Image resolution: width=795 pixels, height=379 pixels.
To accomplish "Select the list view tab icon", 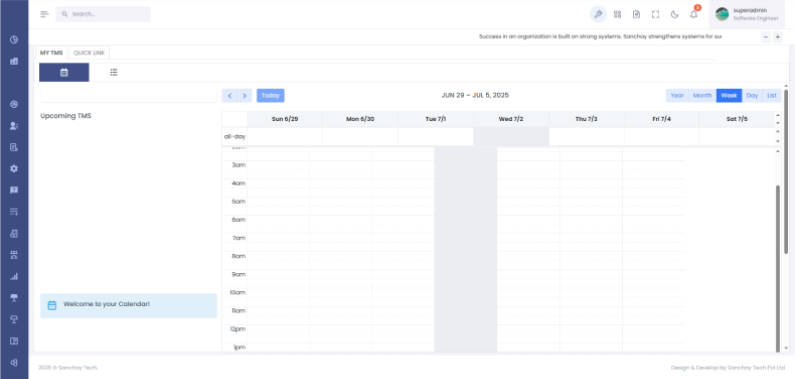I will pyautogui.click(x=114, y=72).
